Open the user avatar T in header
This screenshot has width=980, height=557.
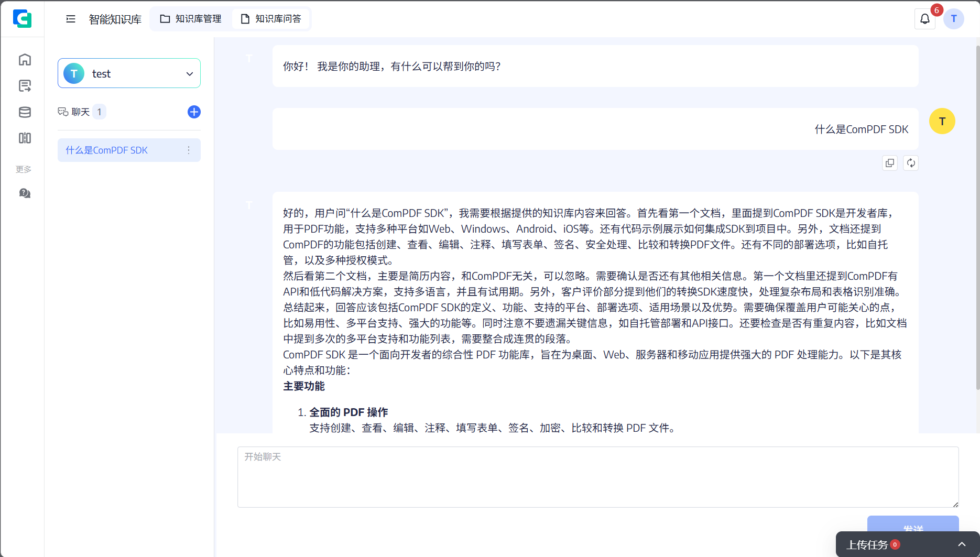[x=954, y=19]
